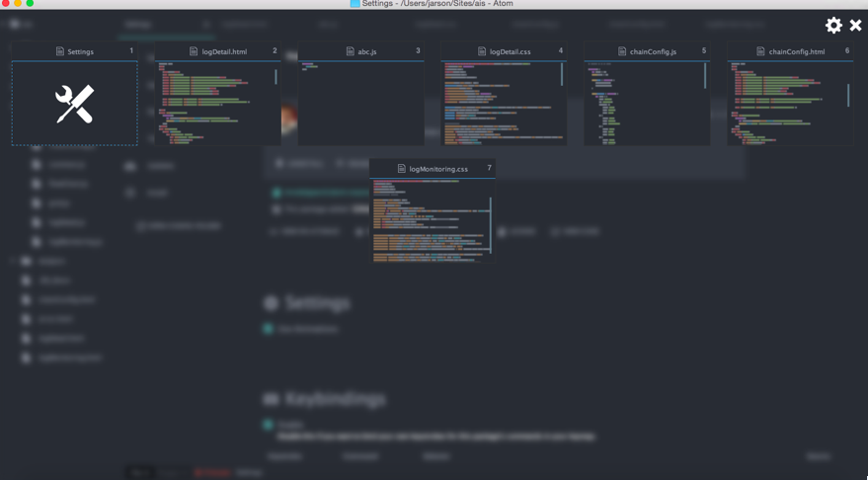
Task: Click number 5 on the chainConfig.js card
Action: (x=704, y=50)
